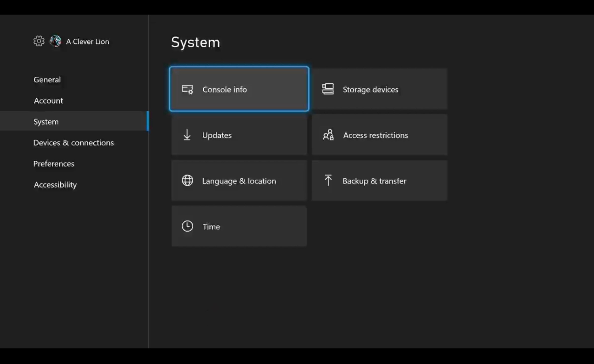Open the Storage devices tile
The image size is (594, 364).
pyautogui.click(x=379, y=89)
